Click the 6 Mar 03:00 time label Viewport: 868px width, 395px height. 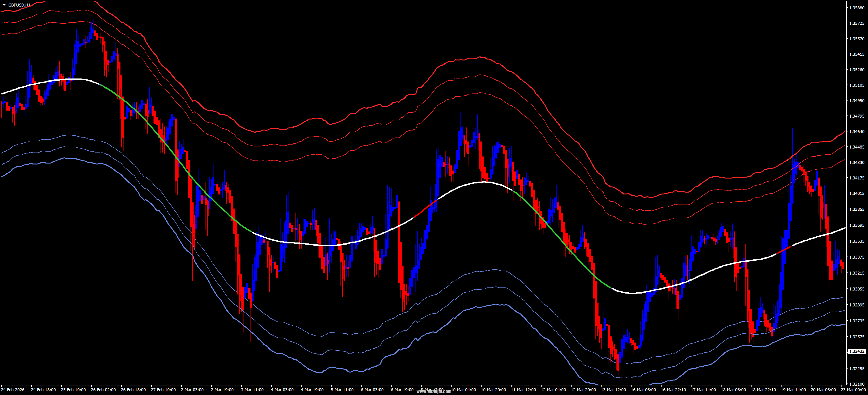pyautogui.click(x=372, y=390)
